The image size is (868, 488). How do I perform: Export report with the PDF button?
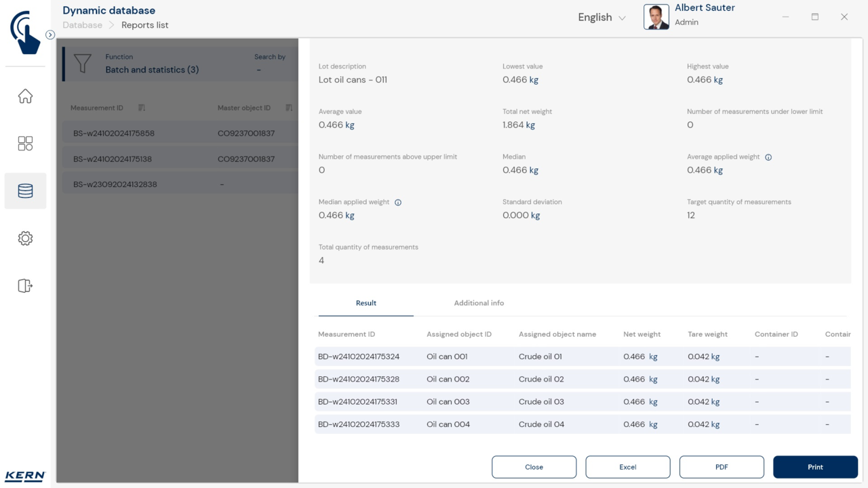(722, 467)
